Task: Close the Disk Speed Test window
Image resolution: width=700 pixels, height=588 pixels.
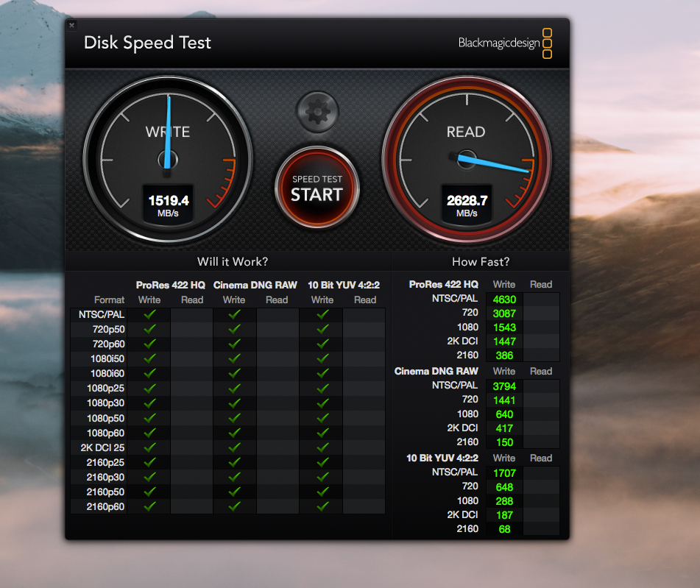Action: (72, 26)
